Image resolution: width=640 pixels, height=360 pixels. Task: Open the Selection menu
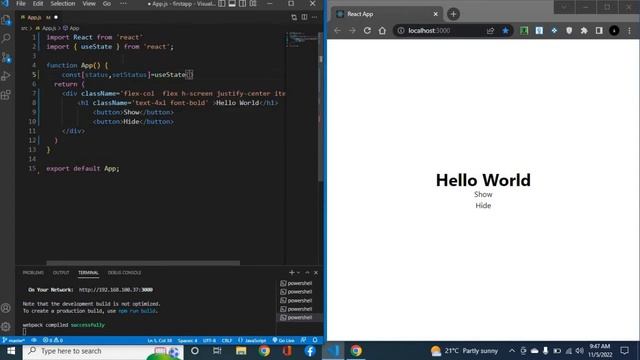(62, 4)
